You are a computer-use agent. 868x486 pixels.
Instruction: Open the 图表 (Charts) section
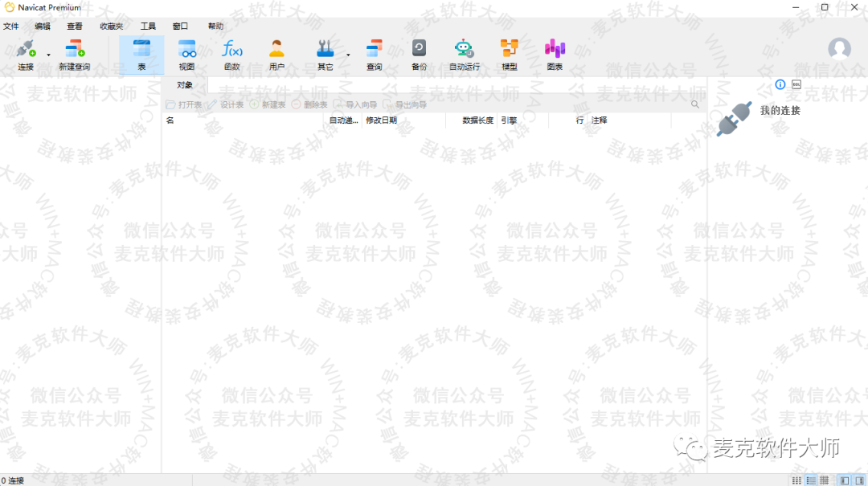click(x=555, y=55)
